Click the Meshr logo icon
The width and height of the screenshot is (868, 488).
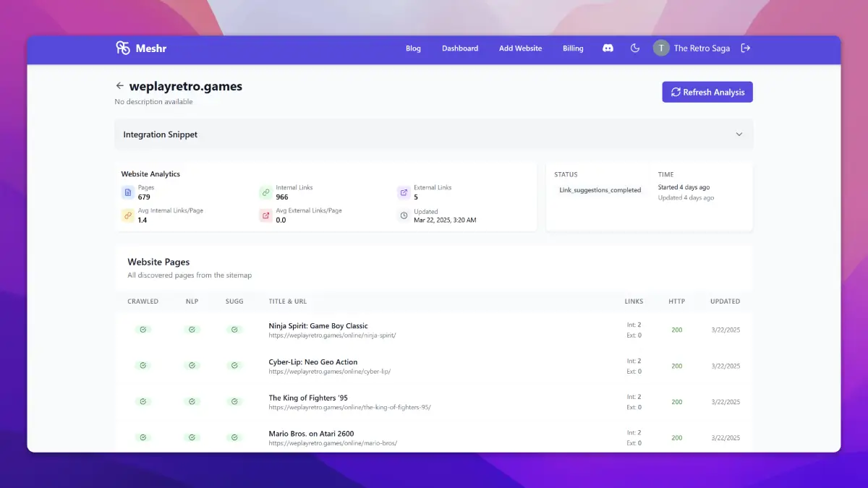point(123,48)
